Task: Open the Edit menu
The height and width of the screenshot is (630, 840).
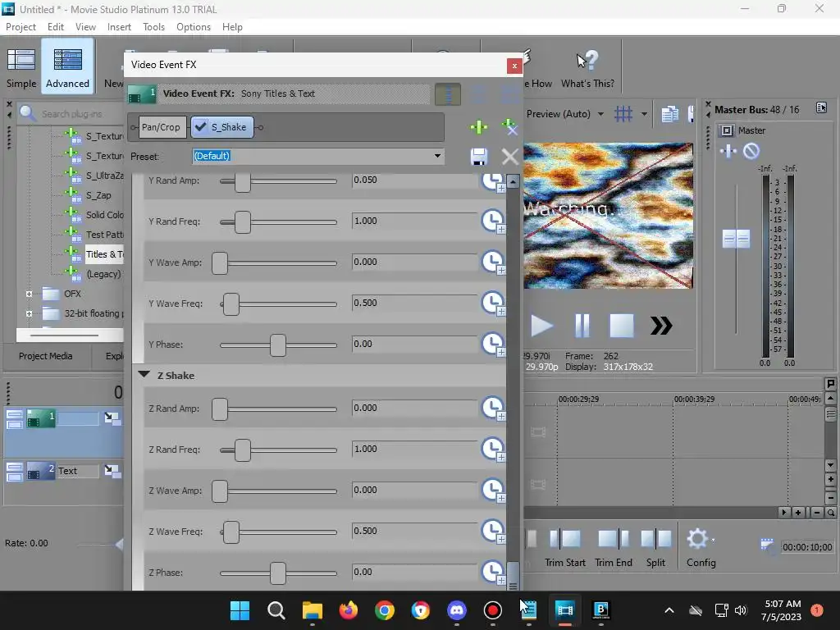Action: click(56, 27)
